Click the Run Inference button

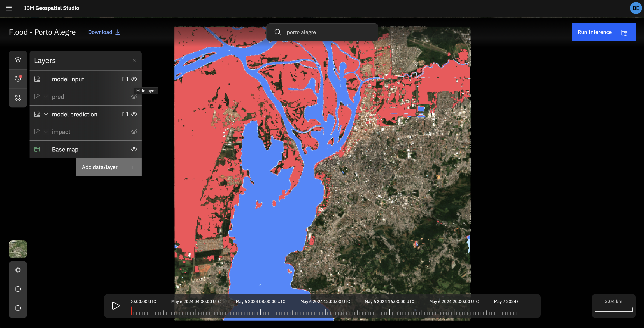click(x=603, y=32)
